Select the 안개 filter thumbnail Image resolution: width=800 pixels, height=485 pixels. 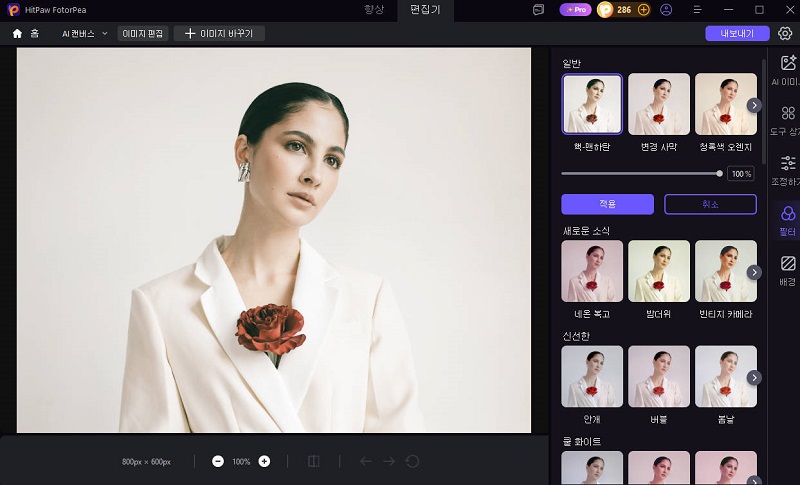tap(592, 376)
